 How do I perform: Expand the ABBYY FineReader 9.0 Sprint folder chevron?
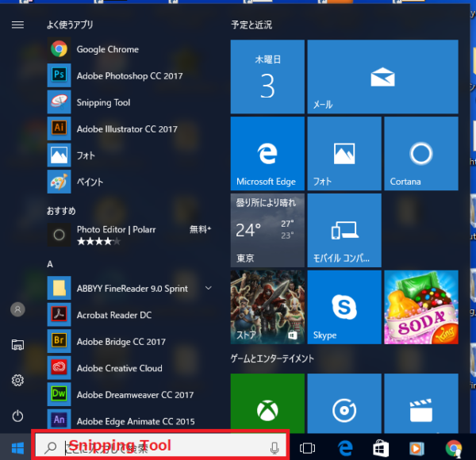coord(208,288)
